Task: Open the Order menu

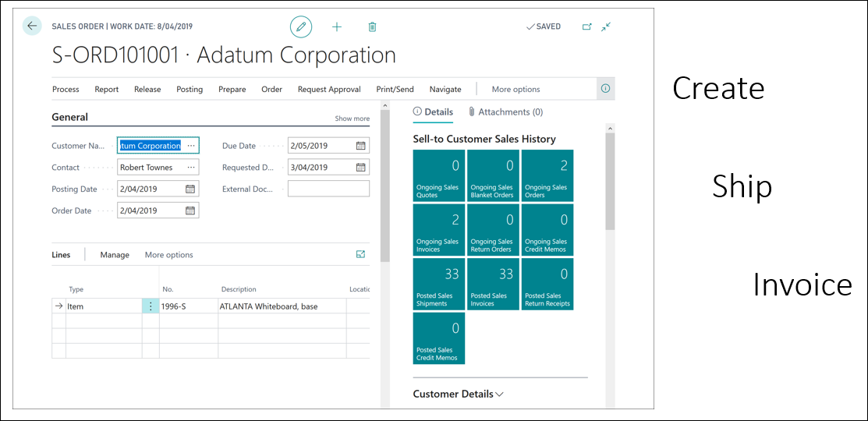Action: pos(272,89)
